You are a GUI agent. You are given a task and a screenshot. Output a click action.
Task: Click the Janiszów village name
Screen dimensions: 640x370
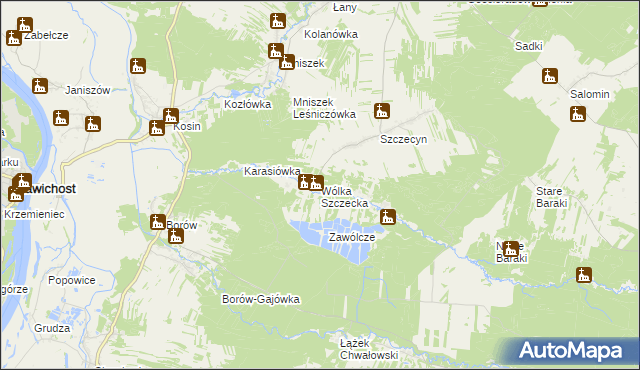[x=88, y=90]
